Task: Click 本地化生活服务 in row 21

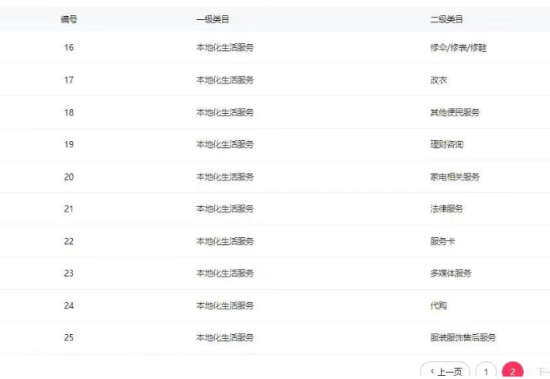Action: click(x=225, y=209)
